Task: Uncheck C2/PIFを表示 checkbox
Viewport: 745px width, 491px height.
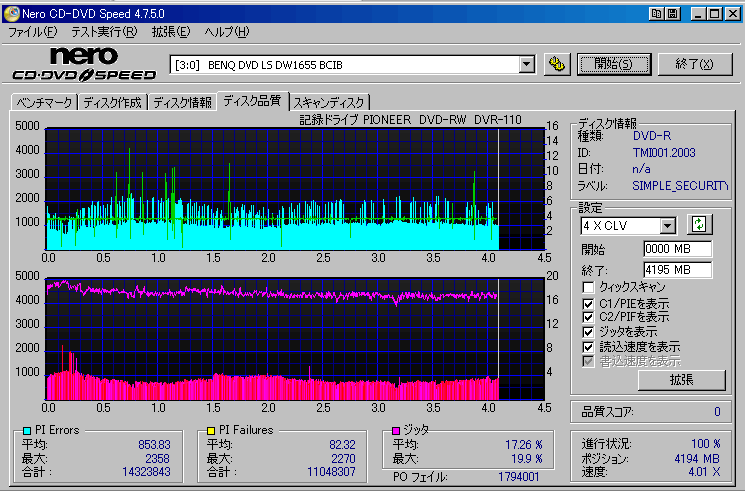Action: point(588,317)
